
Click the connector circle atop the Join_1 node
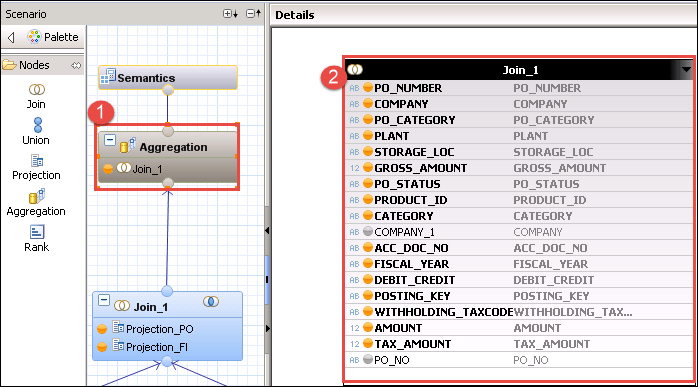coord(167,291)
